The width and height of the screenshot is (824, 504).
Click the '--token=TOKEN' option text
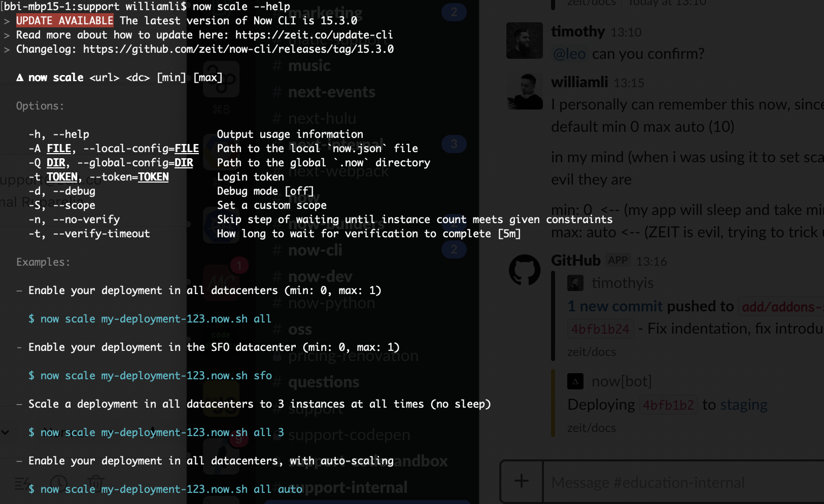tap(129, 177)
